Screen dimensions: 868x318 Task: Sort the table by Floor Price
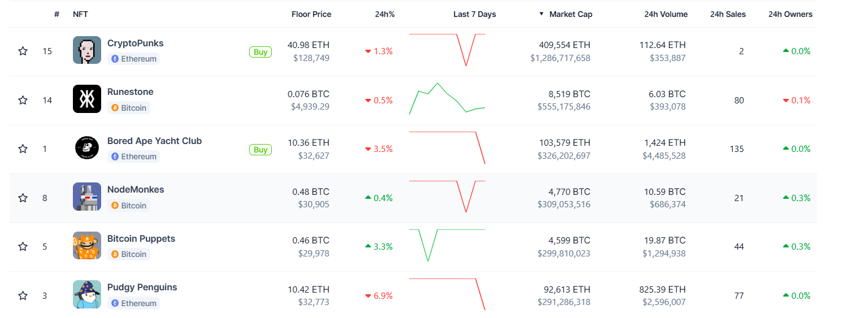click(x=311, y=14)
